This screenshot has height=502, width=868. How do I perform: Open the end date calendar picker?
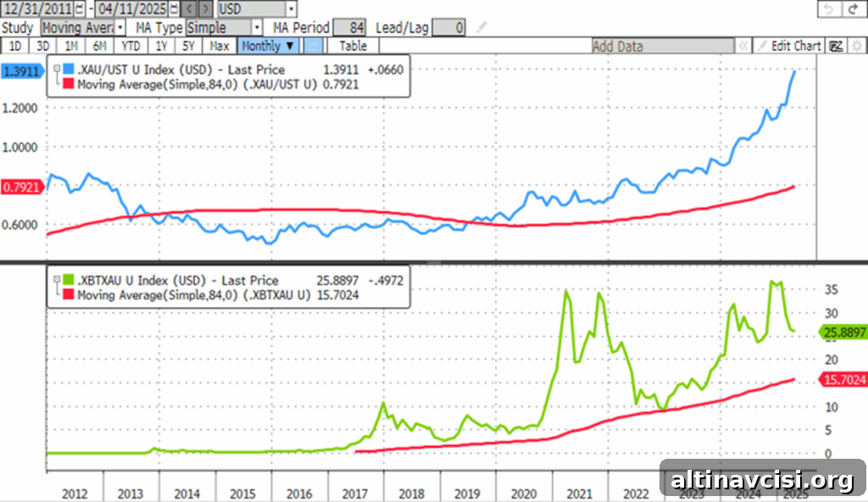click(174, 8)
